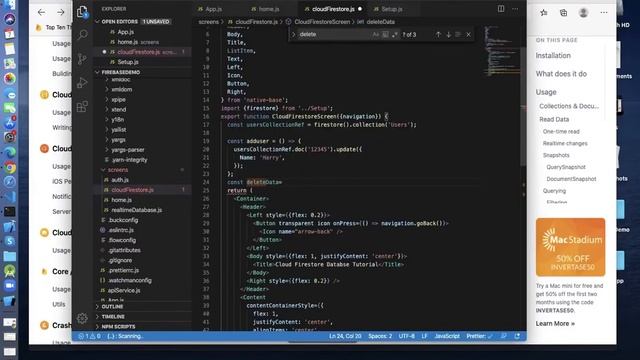Expand the xtend folder
Viewport: 640px width, 360px height.
pyautogui.click(x=119, y=109)
